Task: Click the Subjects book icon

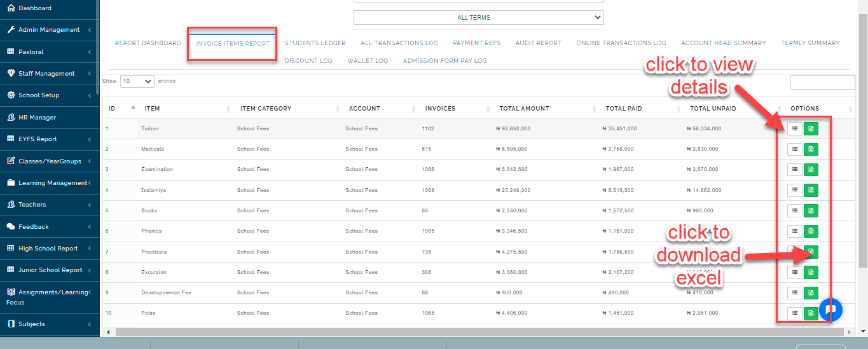Action: [11, 324]
